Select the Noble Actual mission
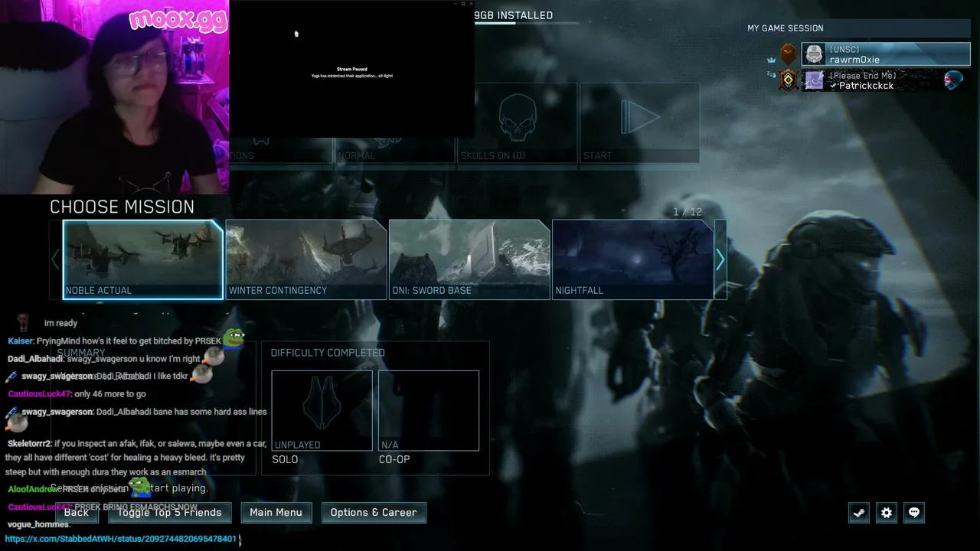This screenshot has height=551, width=980. [143, 259]
